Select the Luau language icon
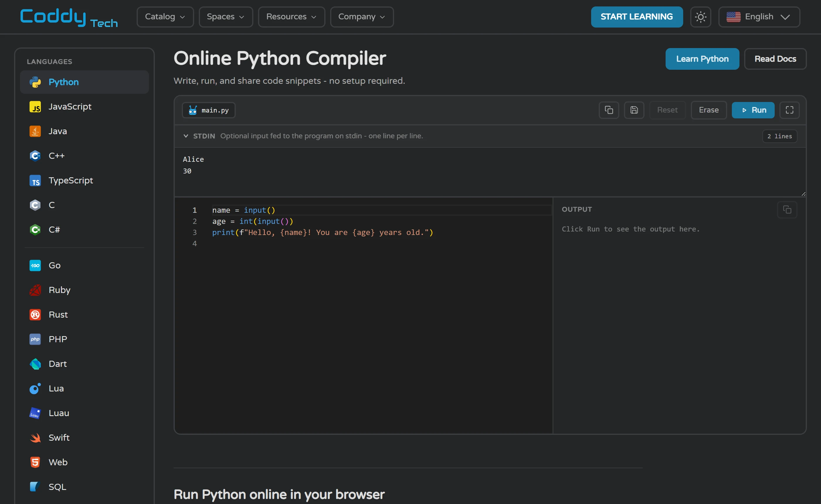Screen dimensions: 821x504 point(35,413)
